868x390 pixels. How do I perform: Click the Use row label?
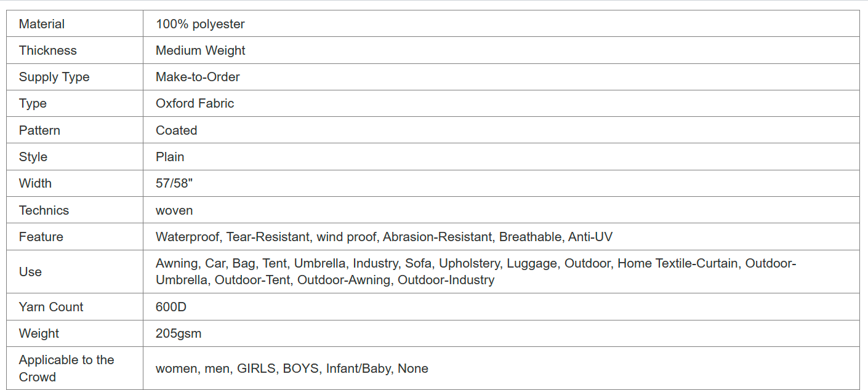pyautogui.click(x=30, y=272)
